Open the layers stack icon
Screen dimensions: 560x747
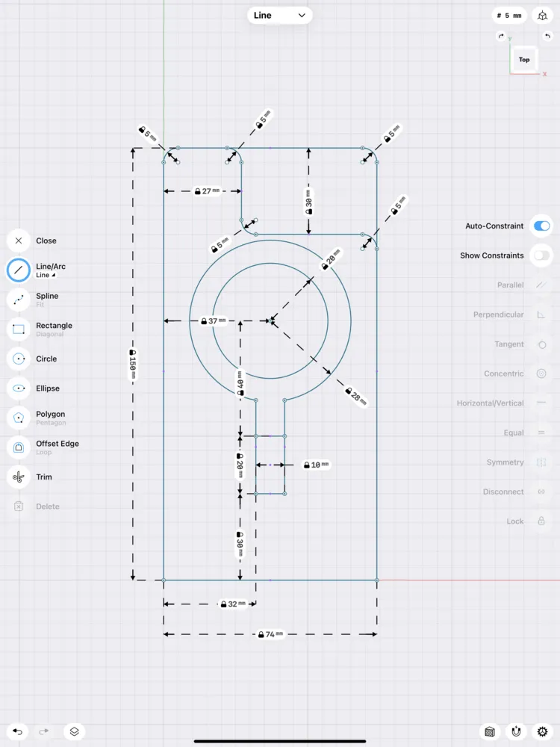coord(74,731)
